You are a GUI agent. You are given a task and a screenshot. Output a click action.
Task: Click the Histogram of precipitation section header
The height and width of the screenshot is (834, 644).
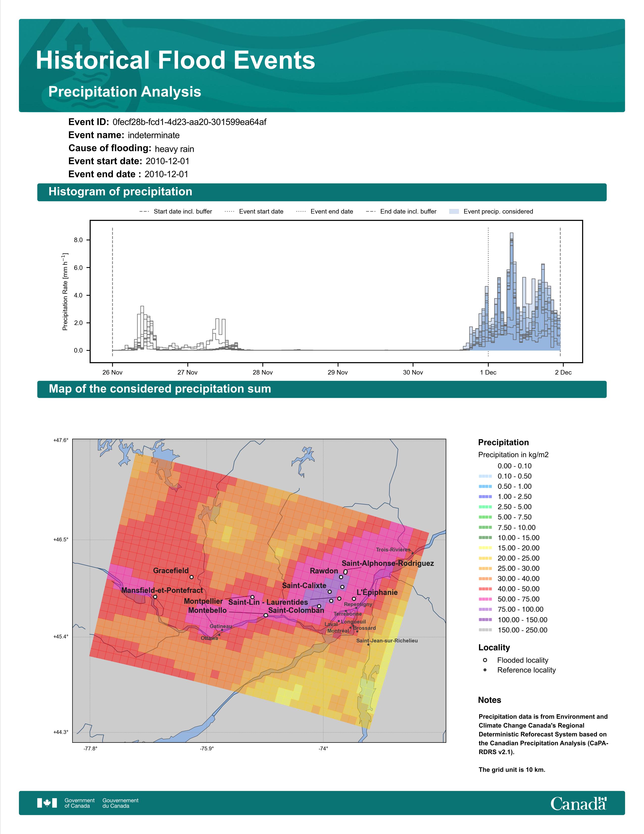coord(321,192)
